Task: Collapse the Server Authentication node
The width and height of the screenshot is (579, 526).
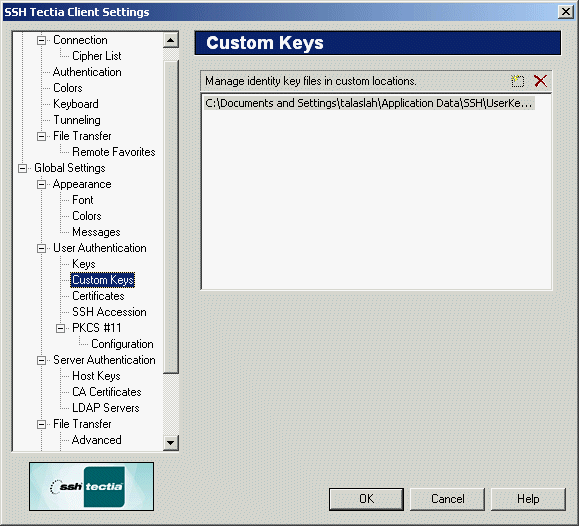Action: pyautogui.click(x=41, y=360)
